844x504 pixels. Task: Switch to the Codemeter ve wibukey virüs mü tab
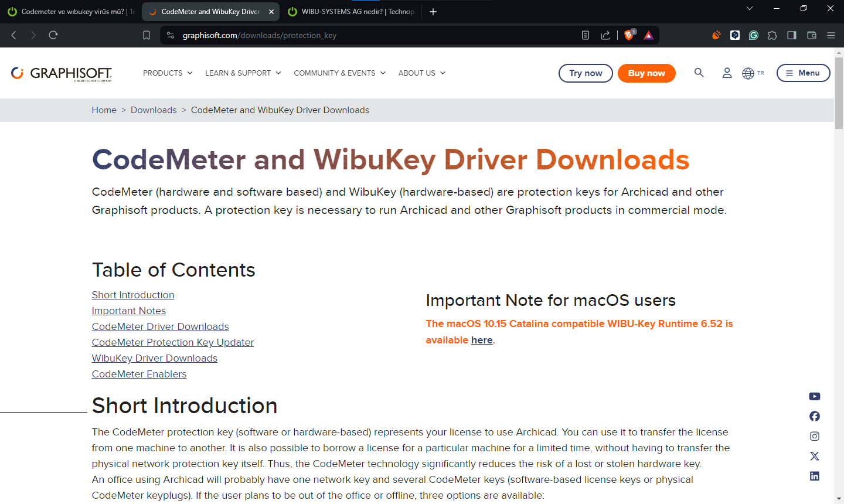pos(70,12)
